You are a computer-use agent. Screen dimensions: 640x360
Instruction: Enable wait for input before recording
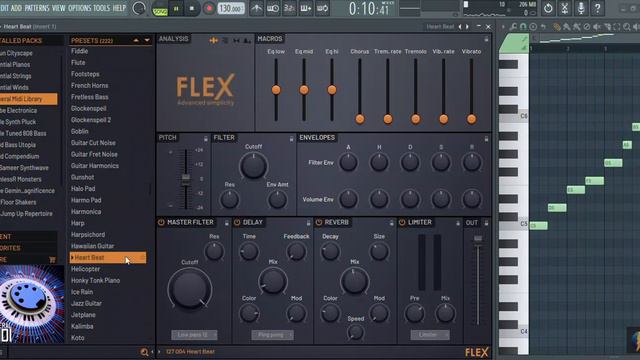273,9
